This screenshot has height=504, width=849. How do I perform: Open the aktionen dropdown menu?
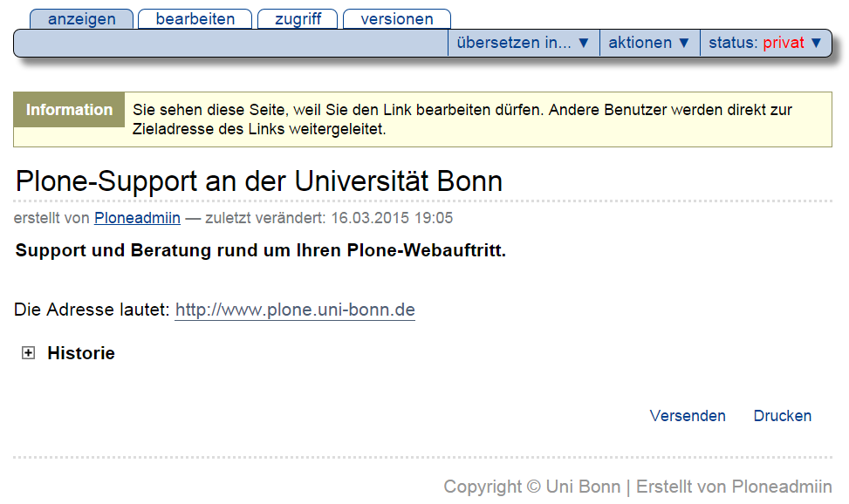[649, 43]
